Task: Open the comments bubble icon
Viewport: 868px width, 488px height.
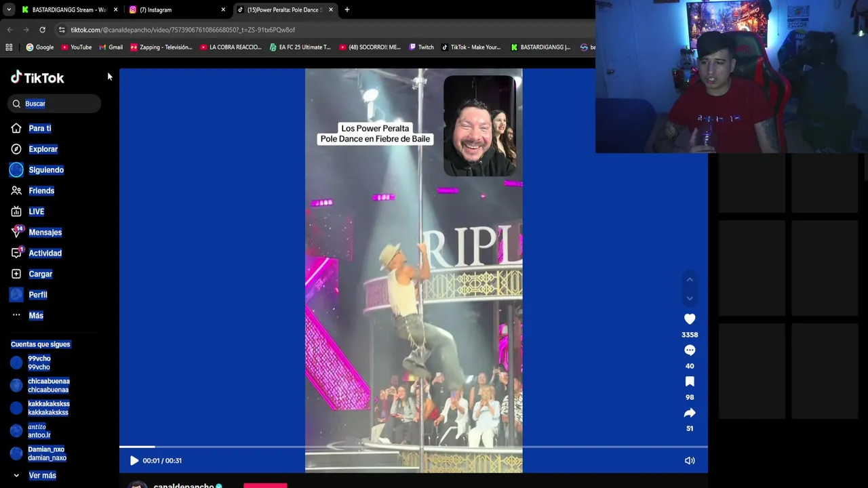Action: pos(690,350)
